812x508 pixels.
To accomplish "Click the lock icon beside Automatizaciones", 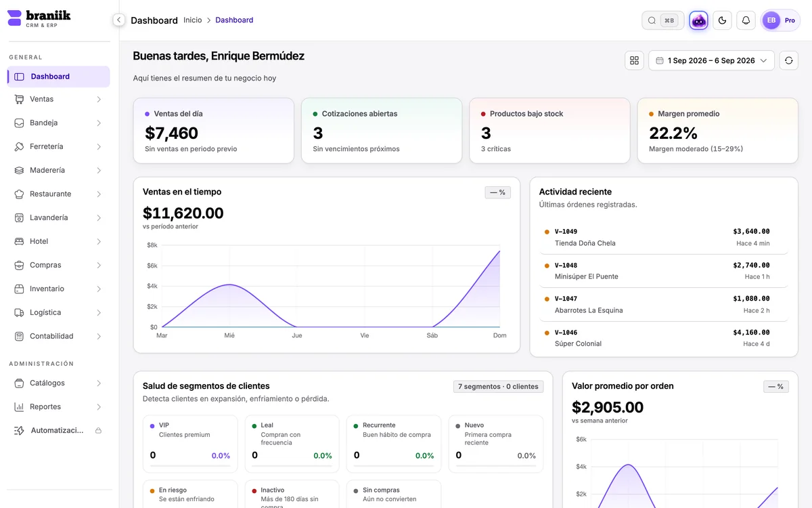I will (98, 430).
